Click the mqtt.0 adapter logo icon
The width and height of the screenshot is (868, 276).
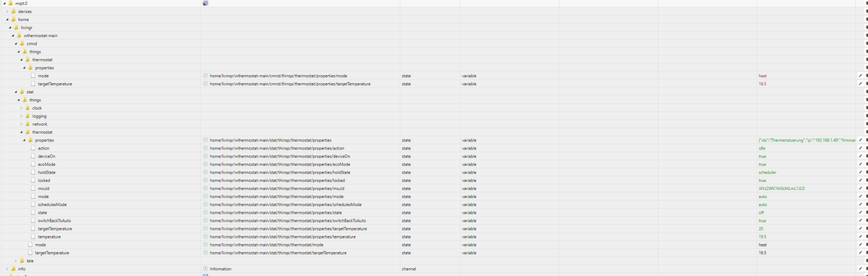[x=205, y=4]
